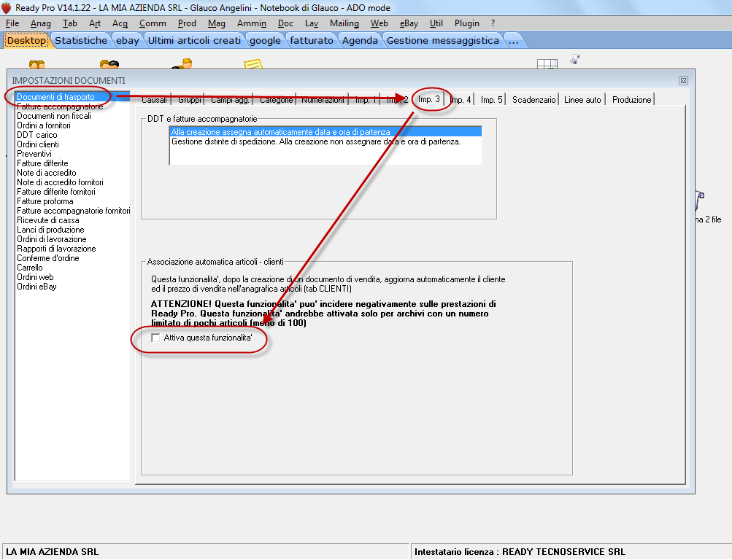Select the 'Linee auto' settings tab
Image resolution: width=732 pixels, height=560 pixels.
[582, 100]
